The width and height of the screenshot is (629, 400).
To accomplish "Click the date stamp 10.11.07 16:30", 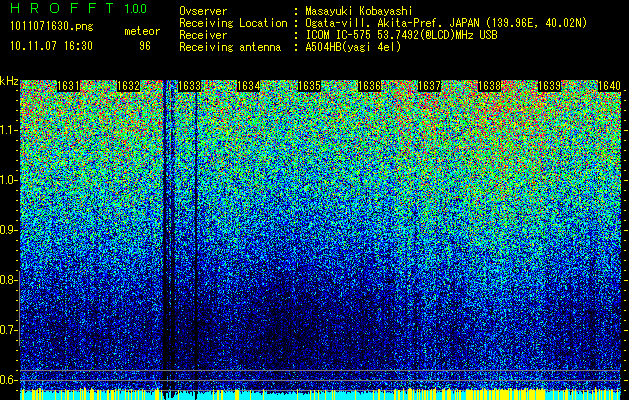I will click(x=51, y=46).
